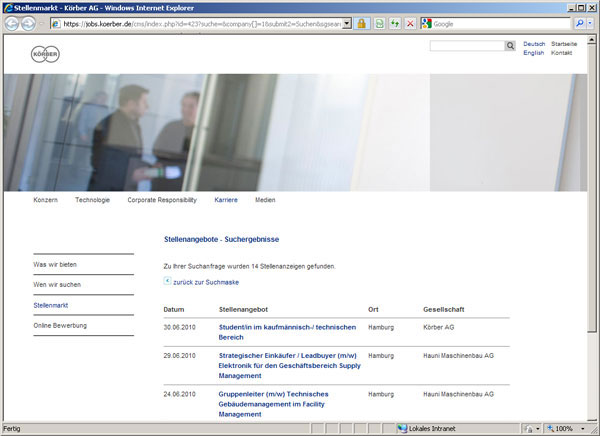Click the site search magnifier icon

pyautogui.click(x=510, y=46)
